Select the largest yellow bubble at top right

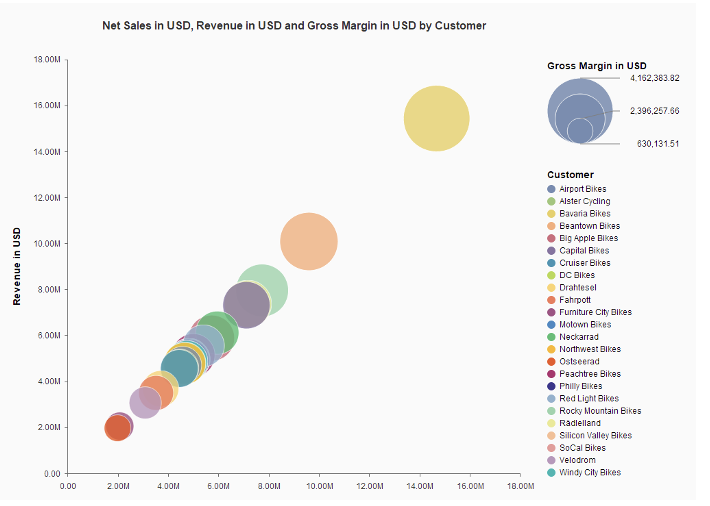click(437, 118)
